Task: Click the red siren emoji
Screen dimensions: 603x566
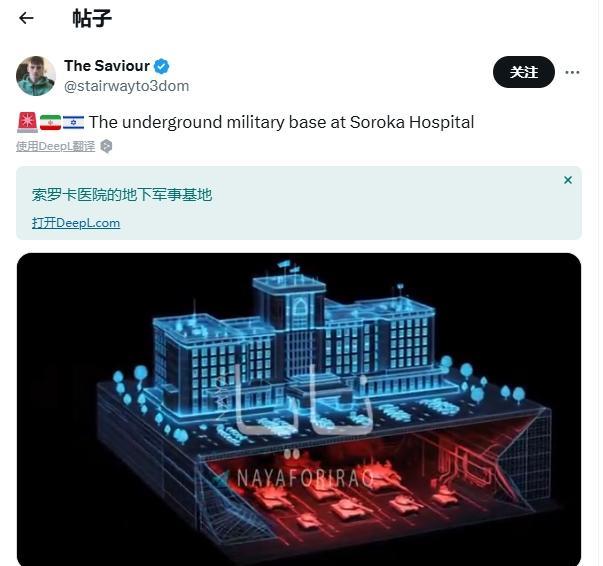Action: [x=27, y=122]
